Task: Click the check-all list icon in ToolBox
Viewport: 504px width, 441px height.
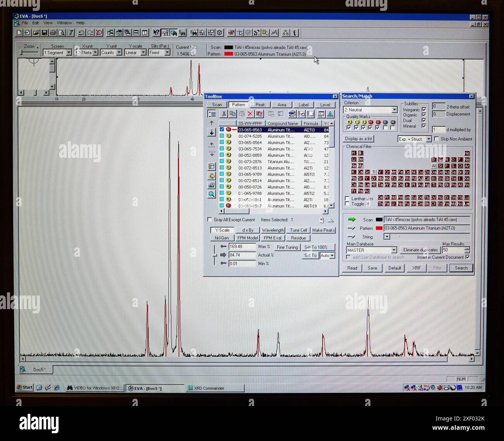Action: (x=301, y=114)
